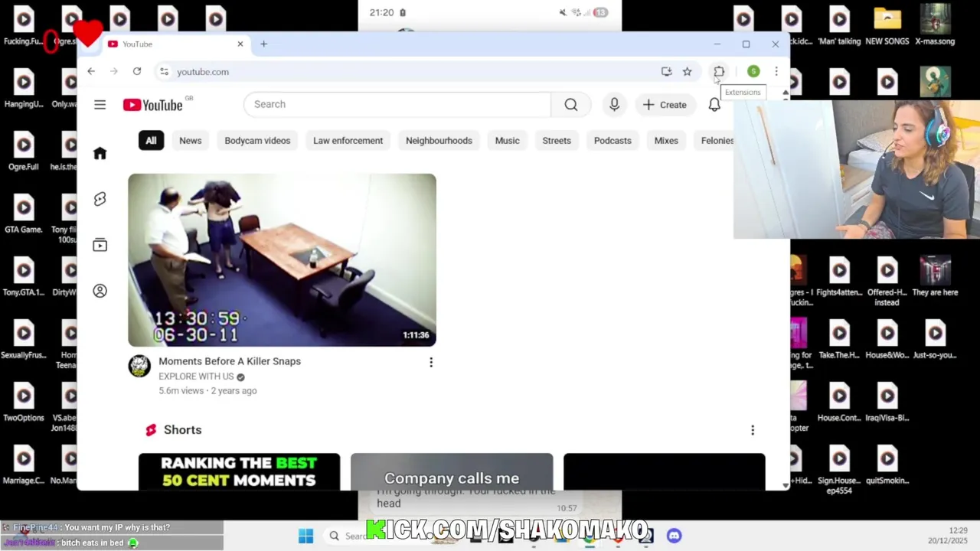Open the 'Man' talking desktop file
The image size is (980, 551).
coord(839,26)
